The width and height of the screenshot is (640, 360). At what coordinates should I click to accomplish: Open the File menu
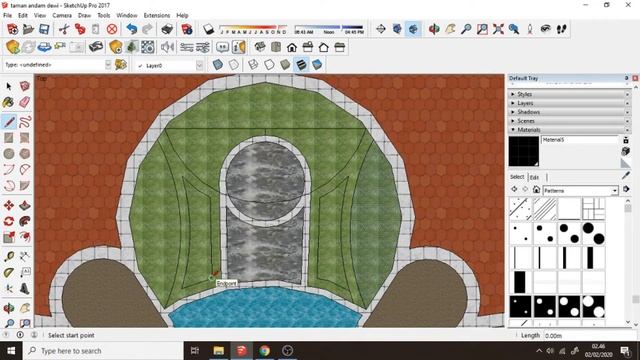[x=7, y=16]
